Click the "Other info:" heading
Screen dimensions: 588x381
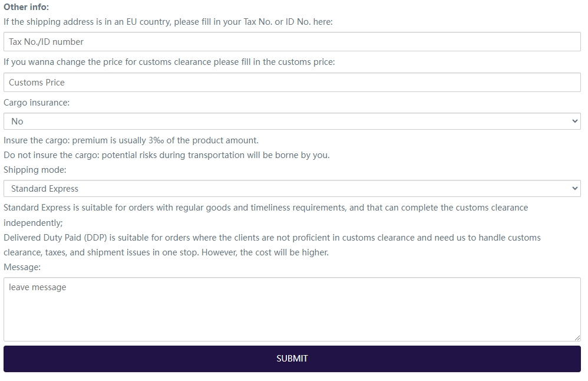tap(27, 8)
